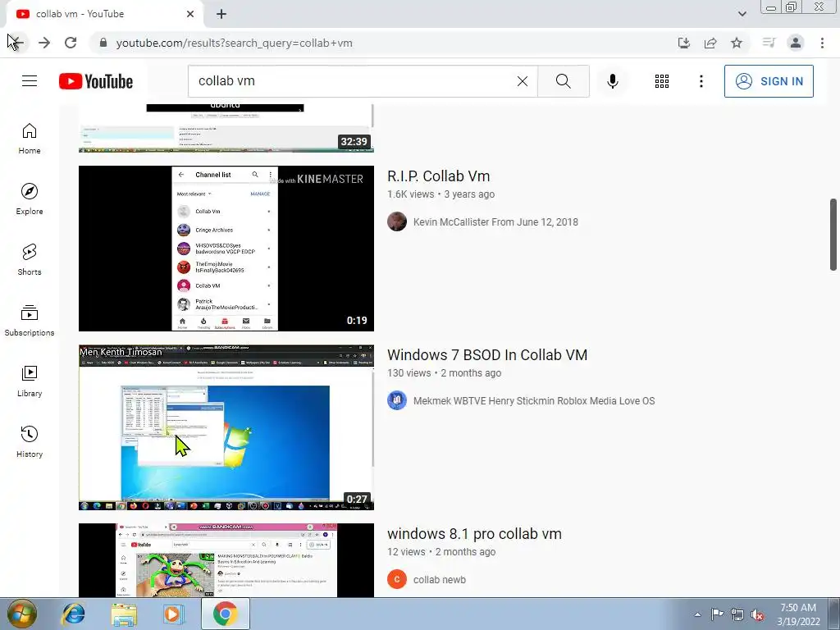Screen dimensions: 840x630
Task: Open the Windows Start orb
Action: 21,614
